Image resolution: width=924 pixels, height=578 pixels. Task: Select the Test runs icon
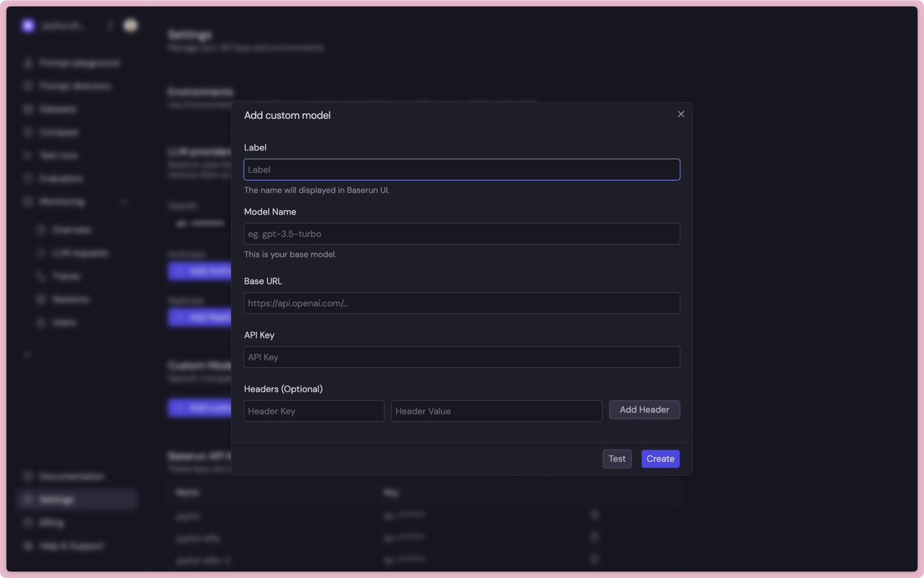coord(27,155)
